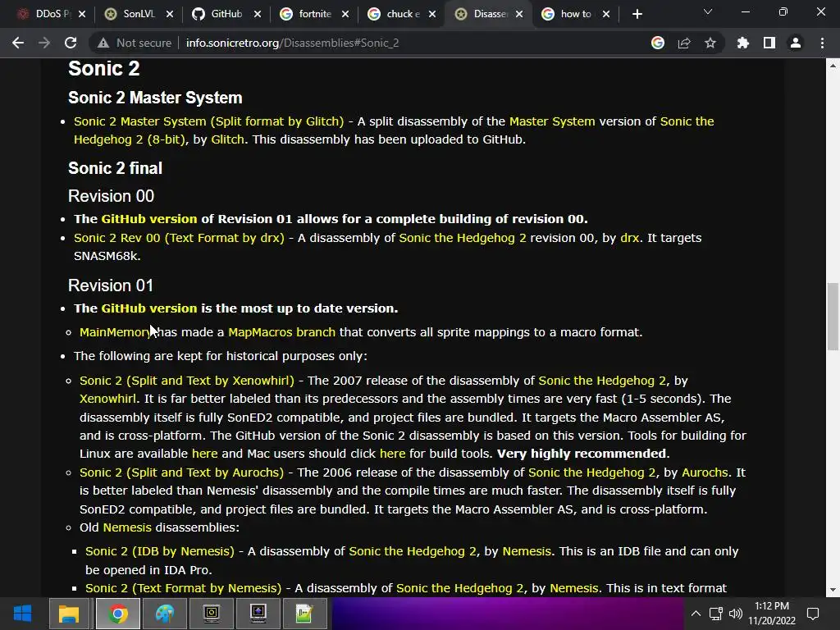Click the Chrome taskbar icon
Viewport: 840px width, 630px height.
pos(118,614)
